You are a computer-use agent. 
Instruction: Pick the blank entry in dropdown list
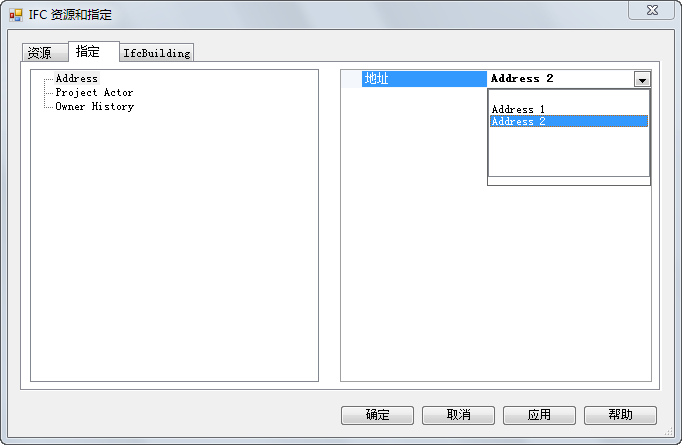(568, 97)
